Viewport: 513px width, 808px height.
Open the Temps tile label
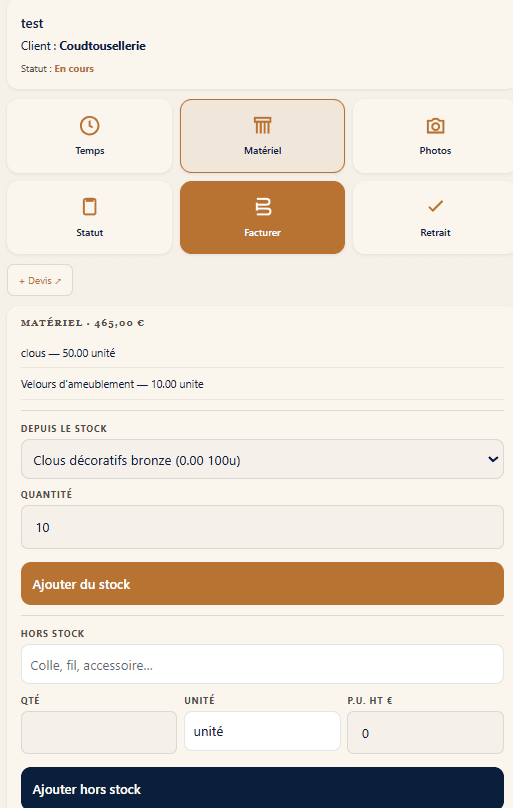click(x=90, y=150)
